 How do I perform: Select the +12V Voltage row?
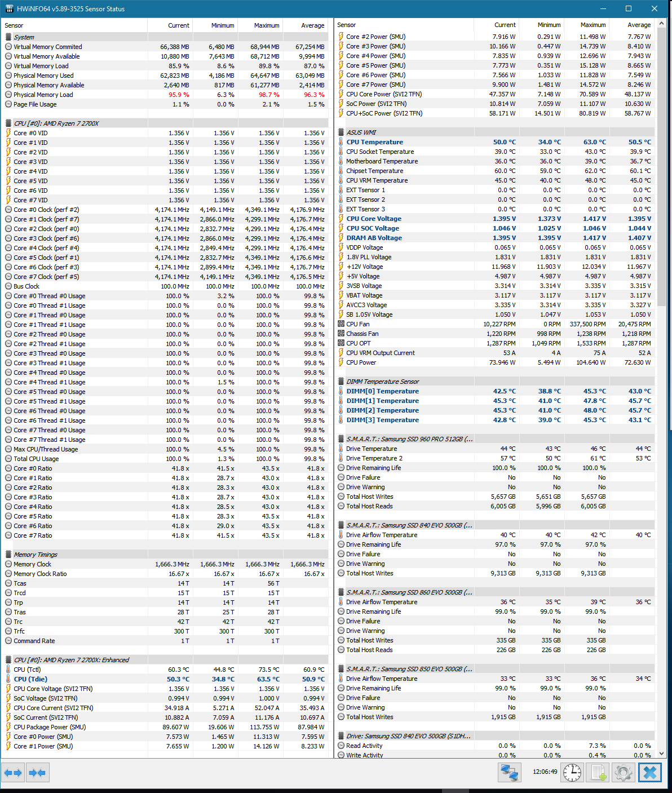point(496,267)
